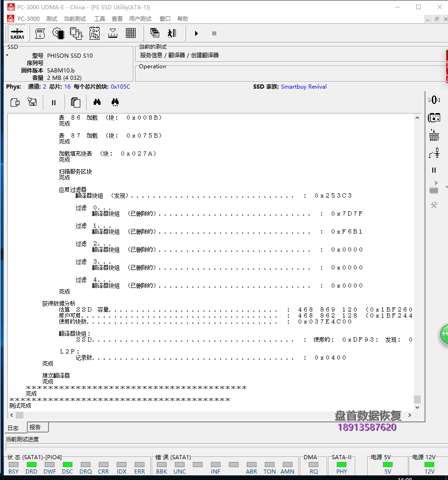Expand the dropdown arrow beside chip icon

click(x=447, y=187)
